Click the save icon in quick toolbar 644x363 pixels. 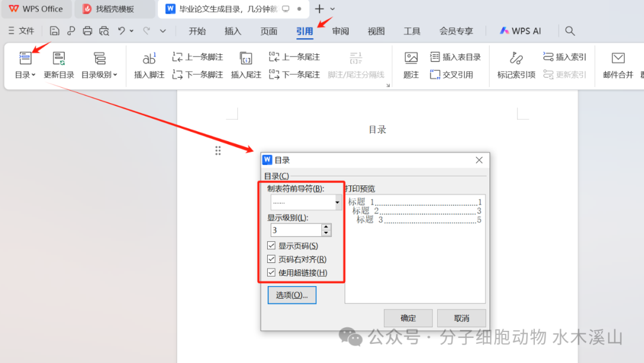(54, 31)
